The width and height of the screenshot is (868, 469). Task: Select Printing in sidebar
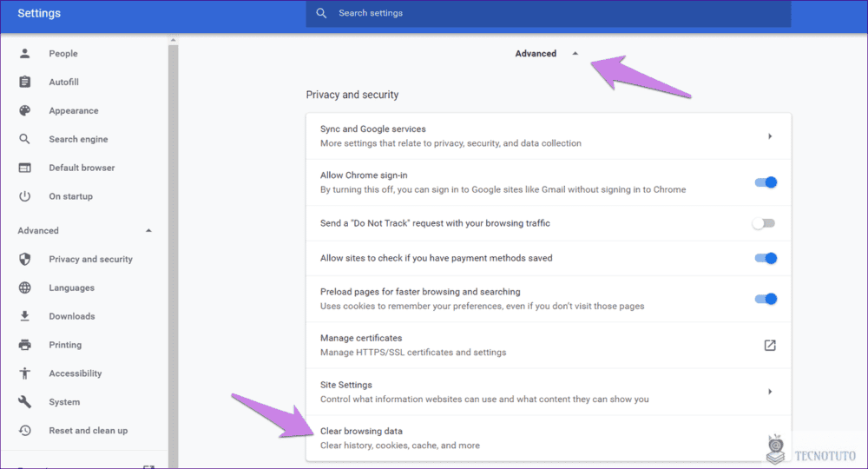[65, 345]
